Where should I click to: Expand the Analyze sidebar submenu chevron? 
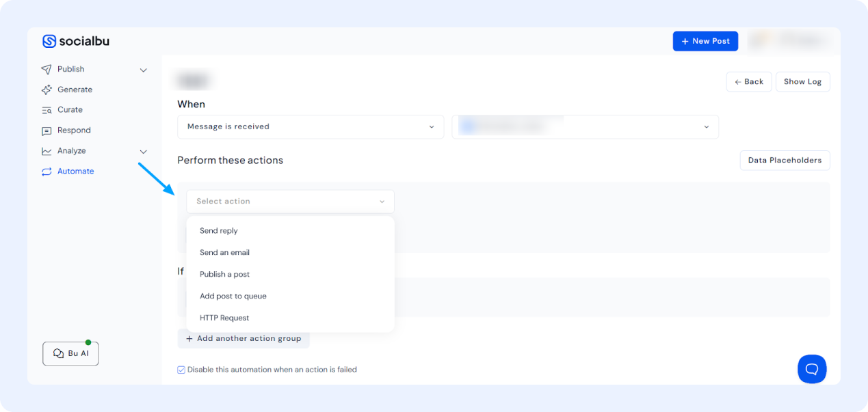(x=144, y=151)
